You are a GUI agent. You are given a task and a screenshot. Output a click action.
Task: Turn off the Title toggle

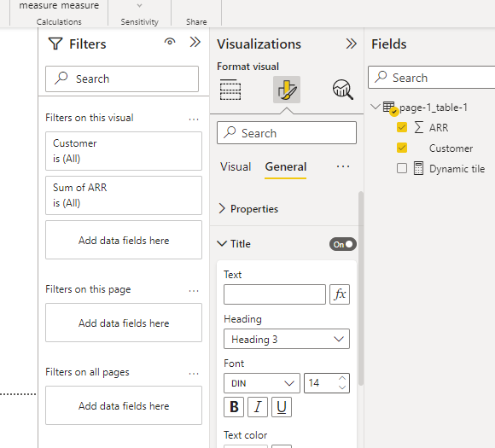click(343, 244)
